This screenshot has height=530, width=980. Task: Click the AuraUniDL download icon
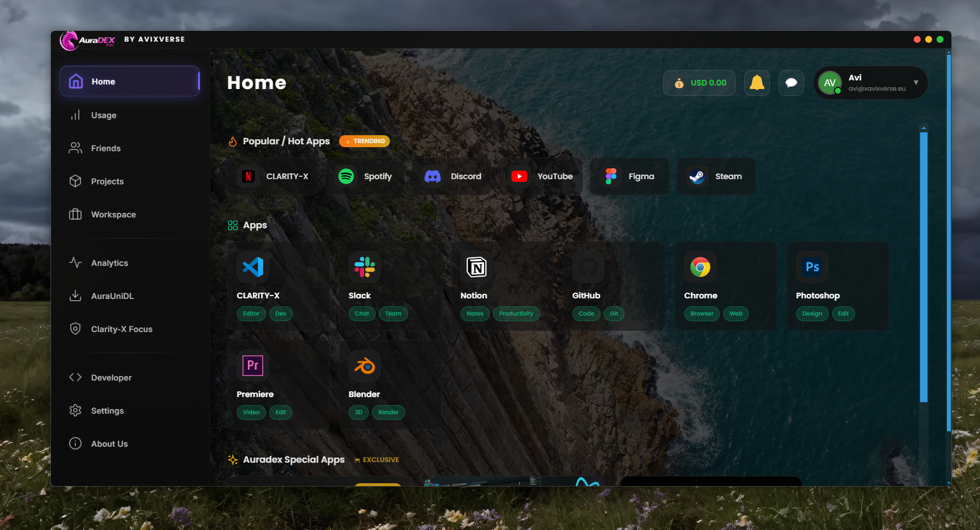click(x=75, y=296)
